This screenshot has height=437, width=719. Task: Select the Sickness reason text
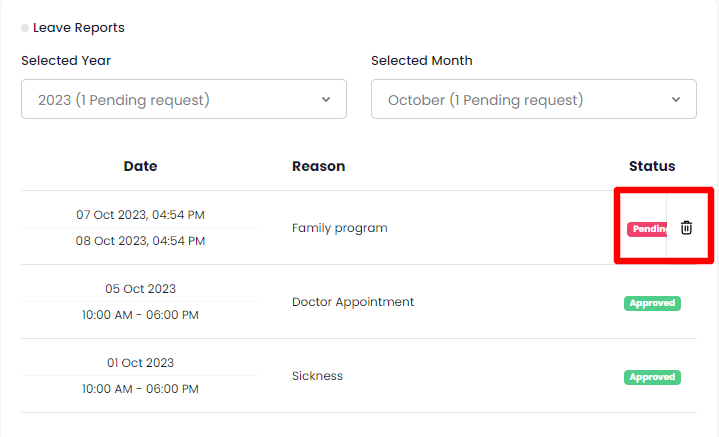317,376
